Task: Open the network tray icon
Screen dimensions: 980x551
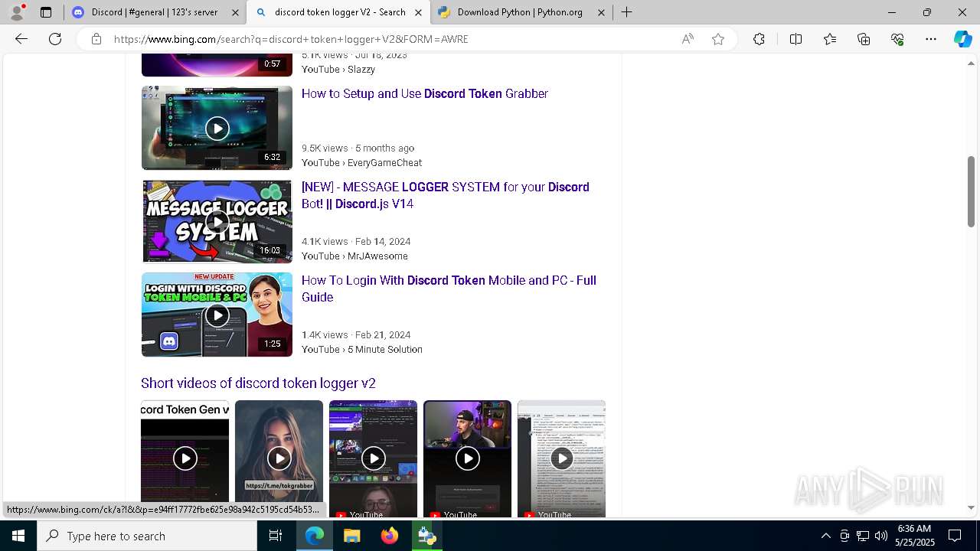Action: [863, 536]
